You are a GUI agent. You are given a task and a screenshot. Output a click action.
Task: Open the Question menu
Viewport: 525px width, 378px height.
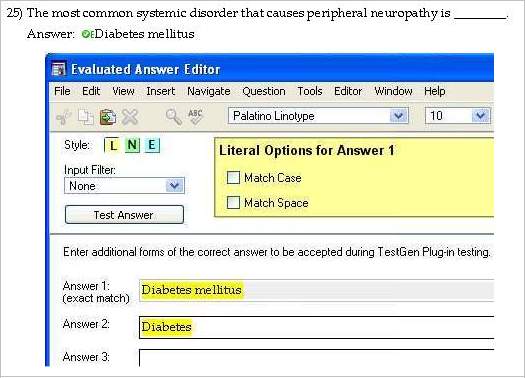coord(264,91)
